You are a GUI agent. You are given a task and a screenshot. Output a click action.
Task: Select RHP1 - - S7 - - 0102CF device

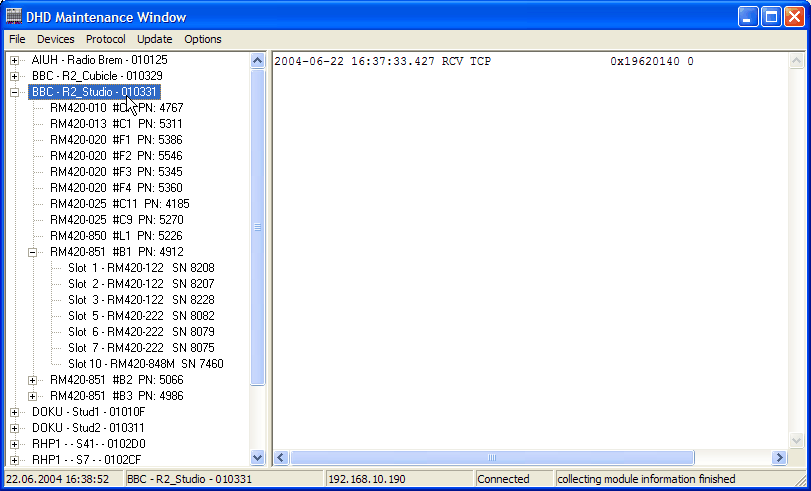tap(86, 460)
